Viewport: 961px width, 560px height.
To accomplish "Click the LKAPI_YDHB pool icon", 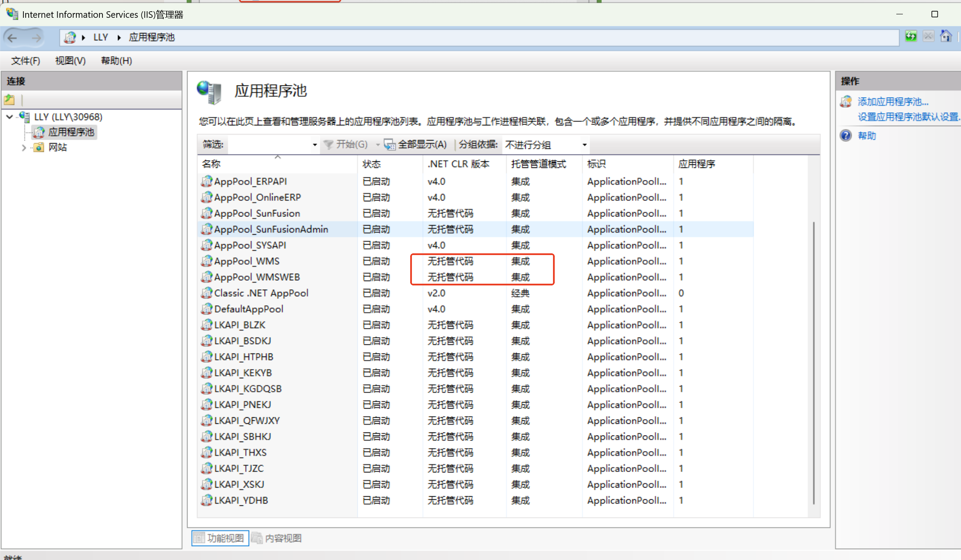I will click(207, 500).
